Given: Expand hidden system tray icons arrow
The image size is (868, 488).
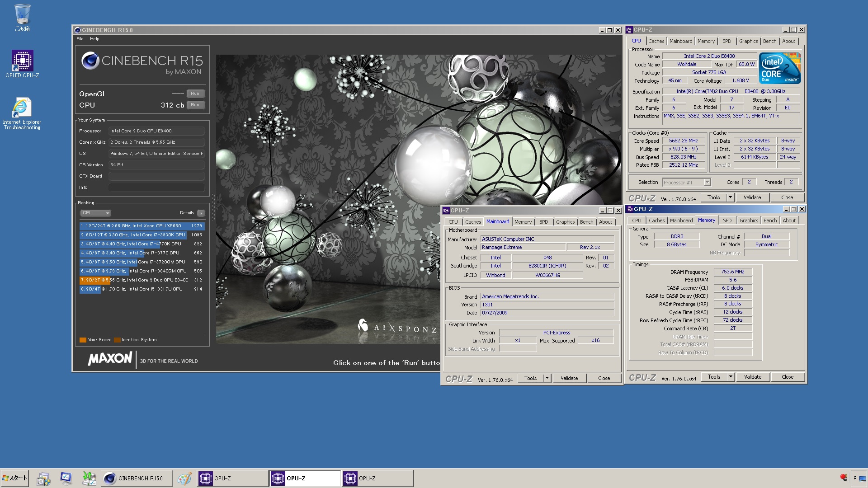Looking at the screenshot, I should click(855, 478).
